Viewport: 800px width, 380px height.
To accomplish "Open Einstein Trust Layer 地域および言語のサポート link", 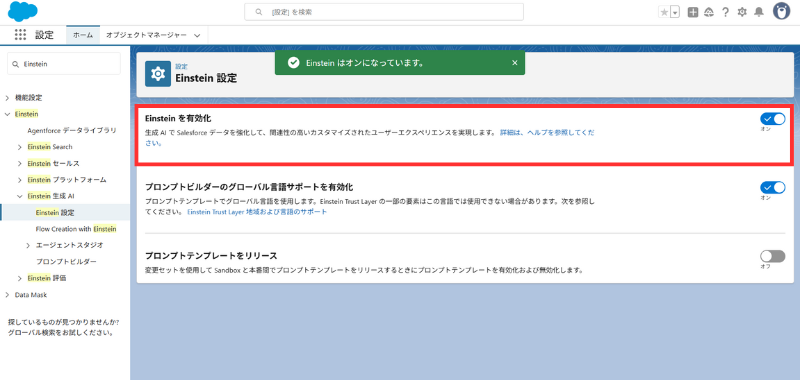I will [257, 212].
